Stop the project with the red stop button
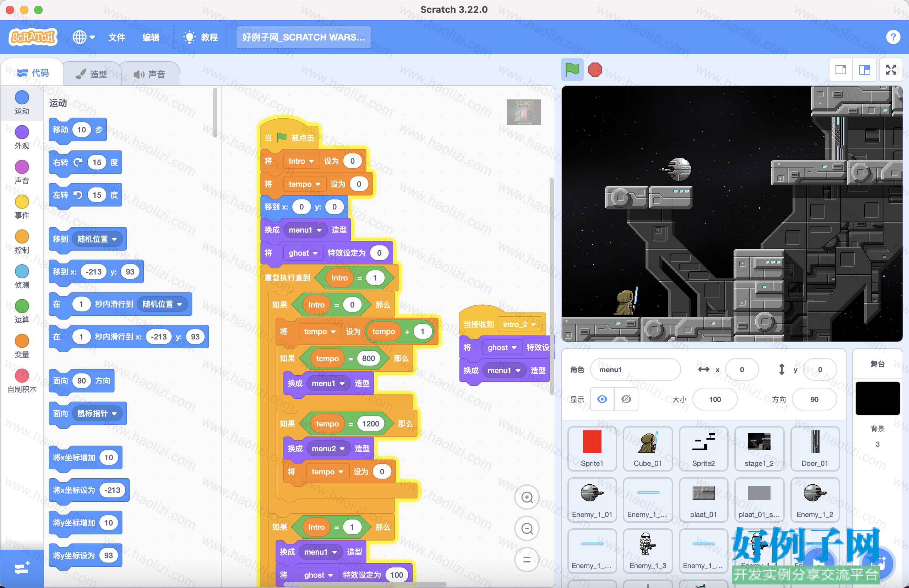The image size is (909, 588). (595, 70)
